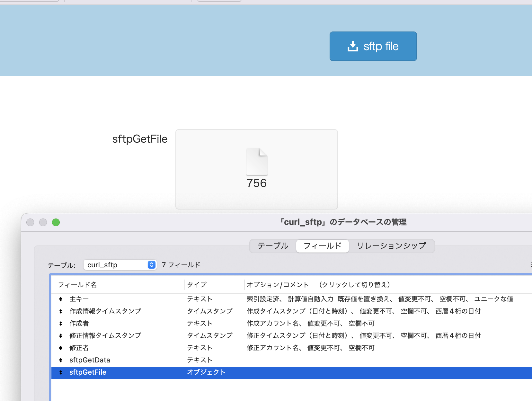Viewport: 532px width, 401px height.
Task: Click the reorder arrows beside 主キー field
Action: pyautogui.click(x=61, y=299)
